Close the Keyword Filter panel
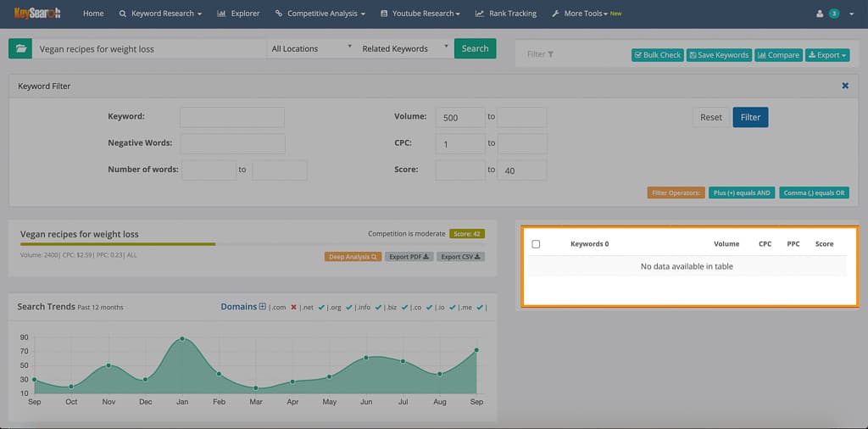This screenshot has height=429, width=868. 844,86
